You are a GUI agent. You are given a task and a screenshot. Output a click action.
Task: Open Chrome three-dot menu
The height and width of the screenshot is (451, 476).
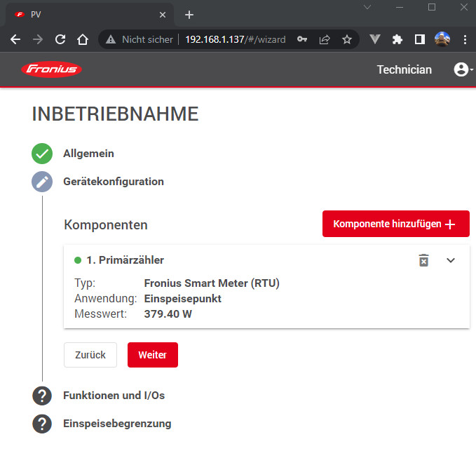point(465,40)
